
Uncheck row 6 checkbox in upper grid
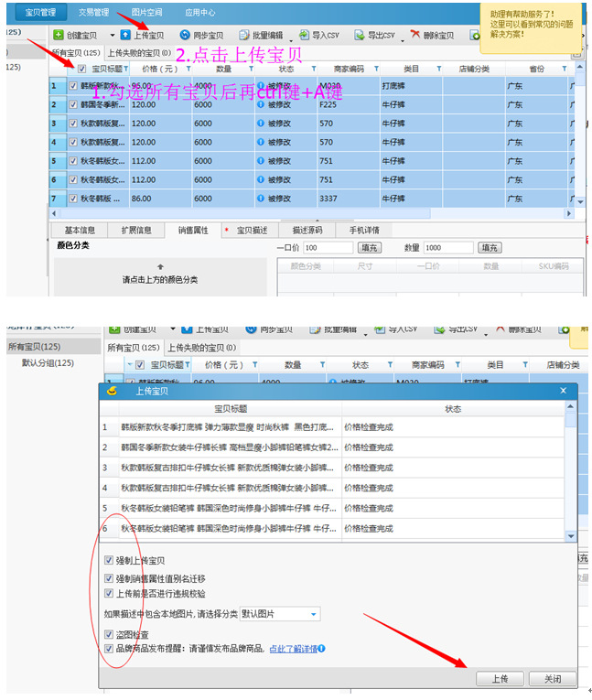[73, 179]
